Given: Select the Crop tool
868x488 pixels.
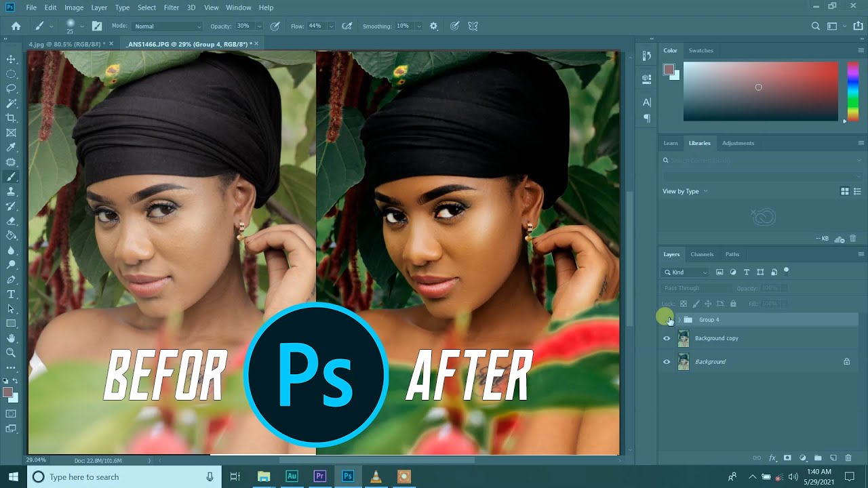Looking at the screenshot, I should pyautogui.click(x=11, y=118).
